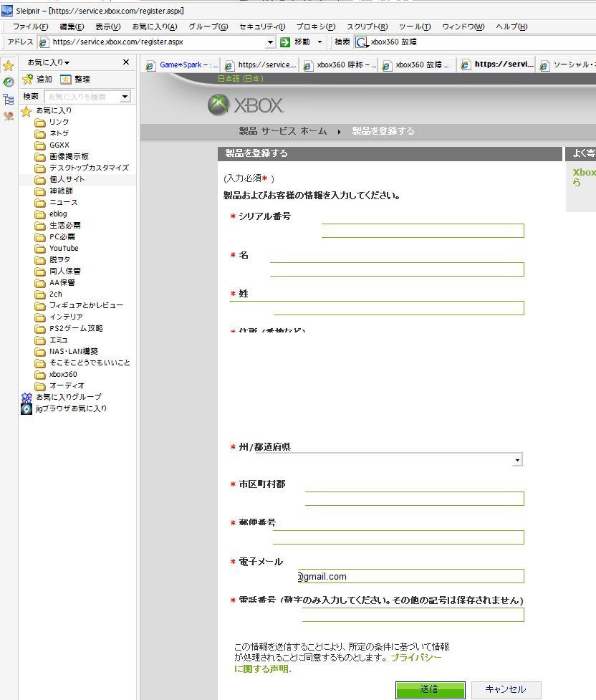Switch to the first https://service... tab
This screenshot has width=596, height=700.
coord(260,65)
